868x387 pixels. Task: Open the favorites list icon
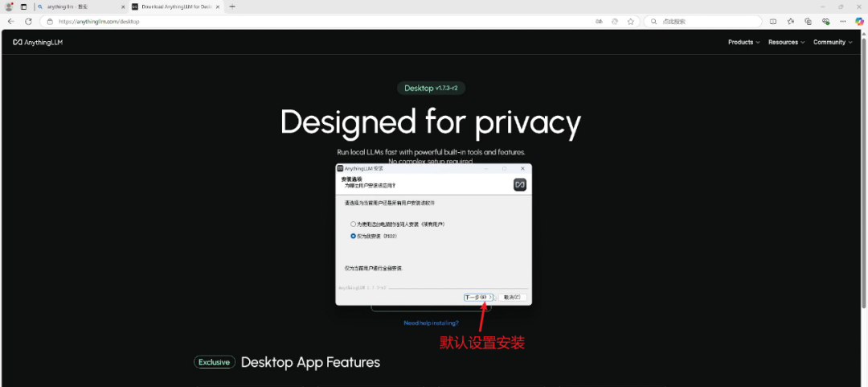[791, 21]
